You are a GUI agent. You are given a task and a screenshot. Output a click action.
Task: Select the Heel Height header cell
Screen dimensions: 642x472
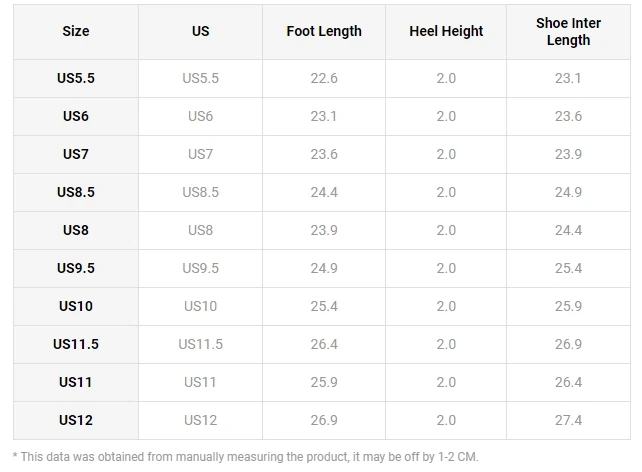coord(446,32)
